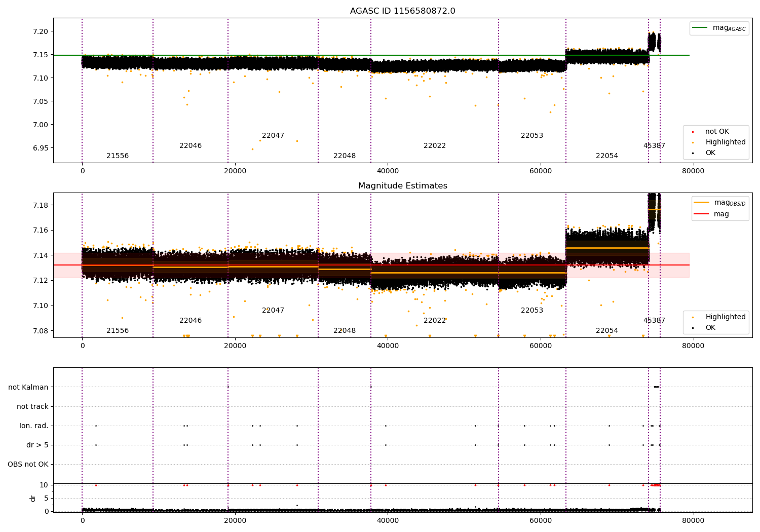Click the title 'AGASC ID 1156580872.0'
Image resolution: width=760 pixels, height=532 pixels.
[x=402, y=11]
